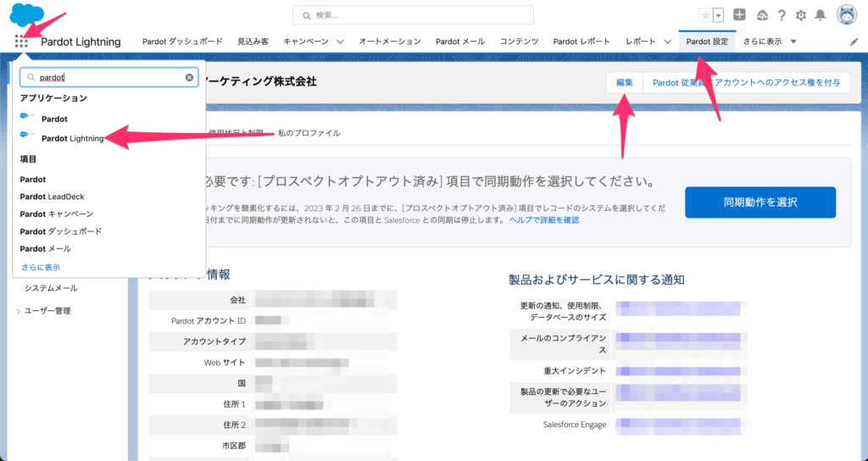Click the Salesforce Engage label
The height and width of the screenshot is (461, 868).
575,425
